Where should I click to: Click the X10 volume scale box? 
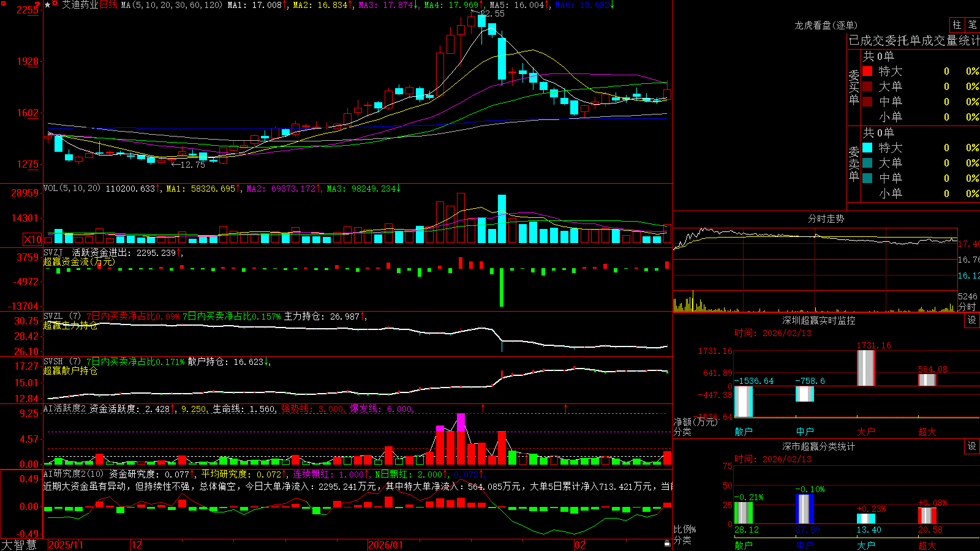(x=32, y=239)
